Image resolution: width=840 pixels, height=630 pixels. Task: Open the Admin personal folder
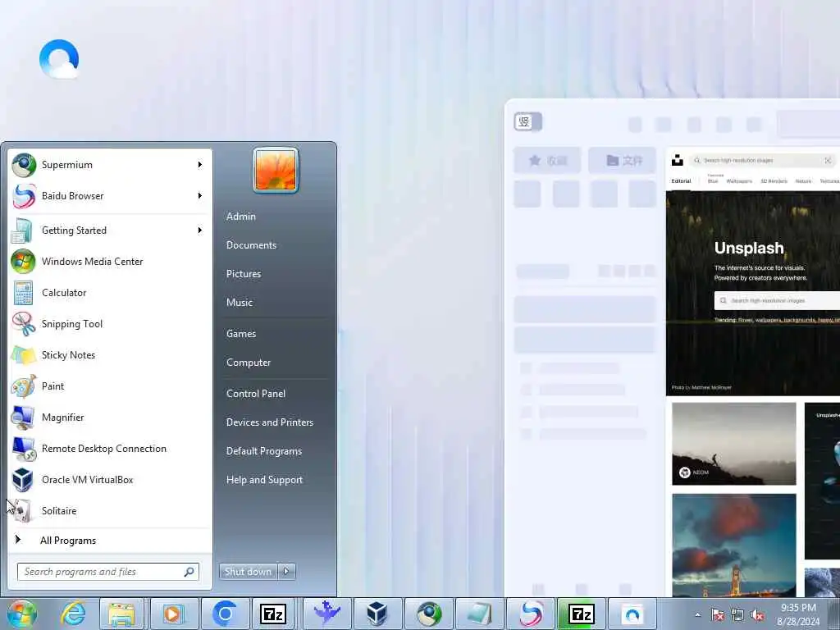(241, 217)
